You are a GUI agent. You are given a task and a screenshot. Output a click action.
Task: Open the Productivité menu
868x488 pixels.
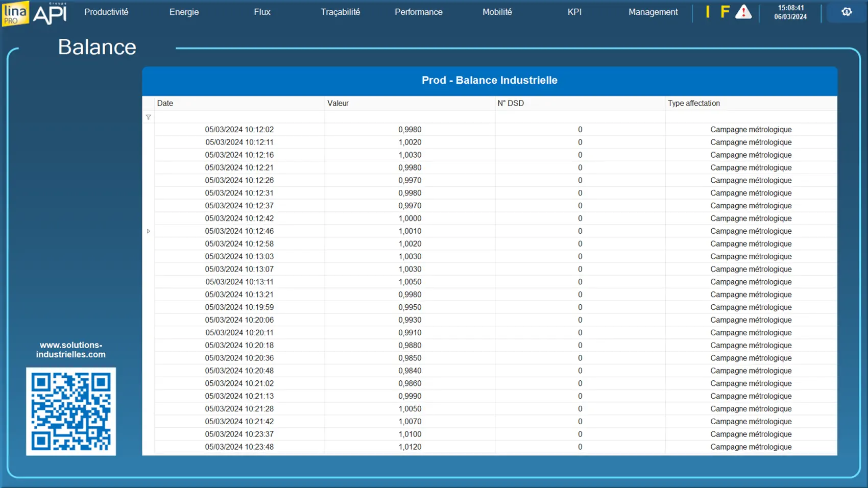click(x=106, y=12)
